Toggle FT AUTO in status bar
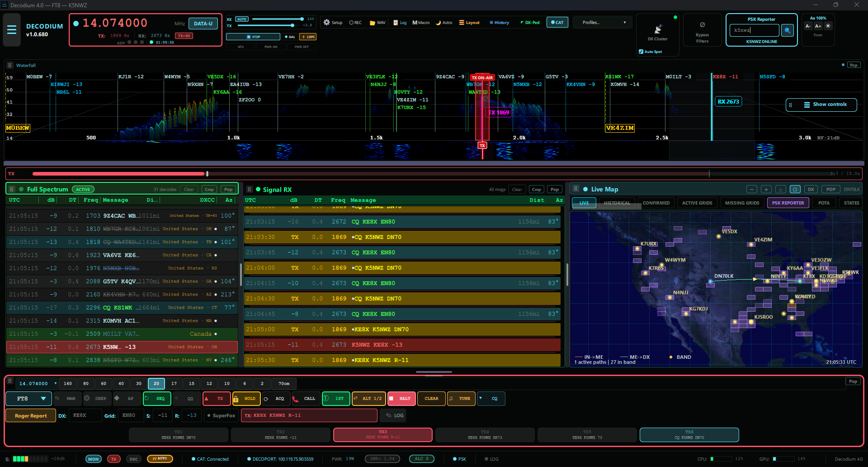Image resolution: width=868 pixels, height=467 pixels. (160, 459)
